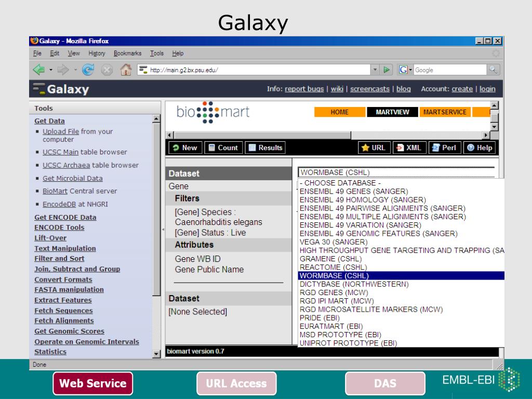Image resolution: width=532 pixels, height=399 pixels.
Task: Open the back button history dropdown
Action: coord(50,70)
